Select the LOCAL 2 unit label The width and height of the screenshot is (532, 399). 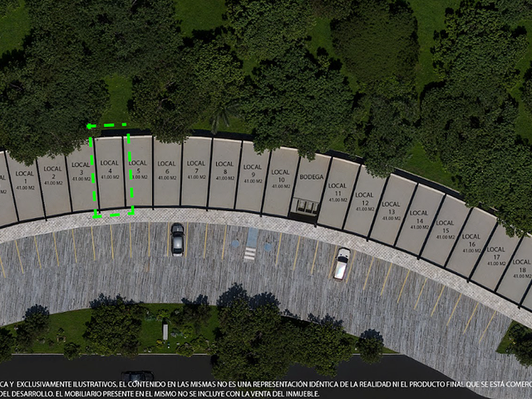point(53,172)
